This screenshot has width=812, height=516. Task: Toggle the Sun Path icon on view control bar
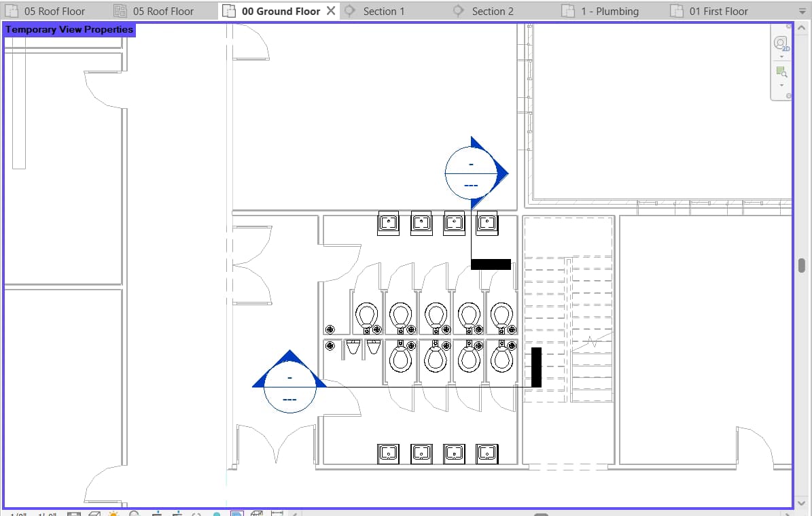coord(113,513)
